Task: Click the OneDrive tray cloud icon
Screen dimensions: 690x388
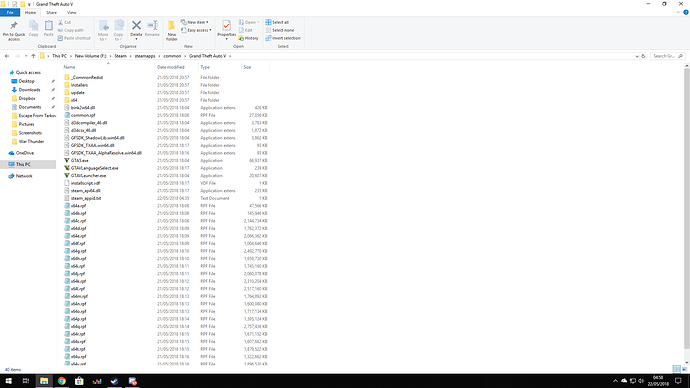Action: pos(624,381)
